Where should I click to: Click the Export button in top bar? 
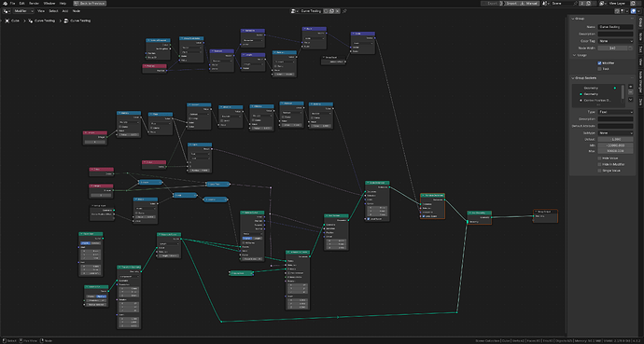coord(492,4)
